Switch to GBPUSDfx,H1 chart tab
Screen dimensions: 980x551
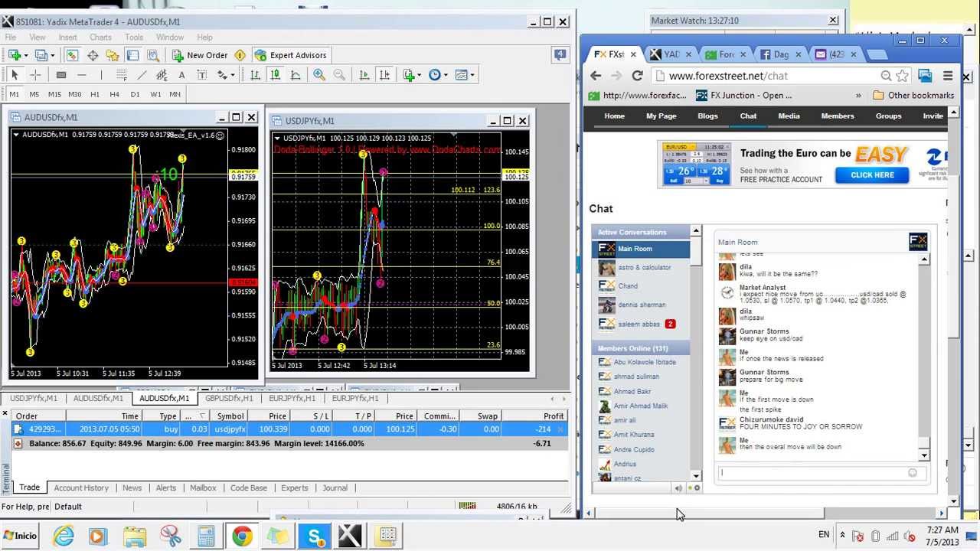229,398
